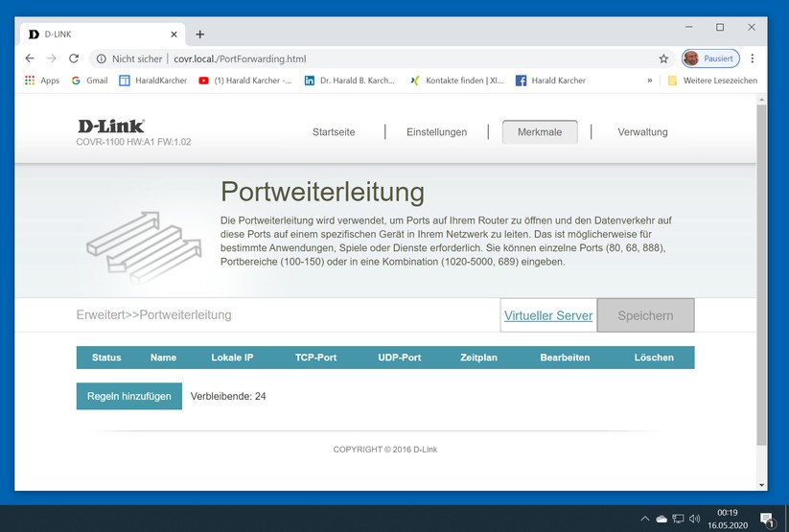Open the Gmail bookmark
789x532 pixels.
89,81
